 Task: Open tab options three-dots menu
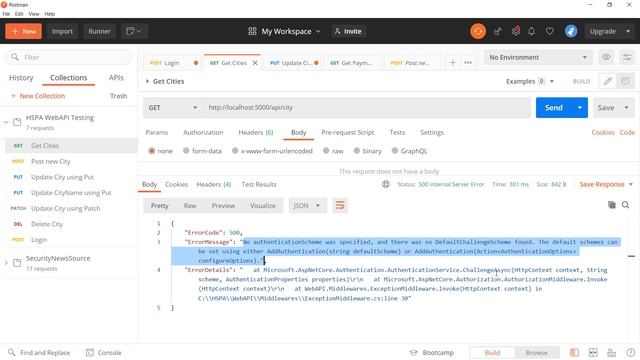468,62
